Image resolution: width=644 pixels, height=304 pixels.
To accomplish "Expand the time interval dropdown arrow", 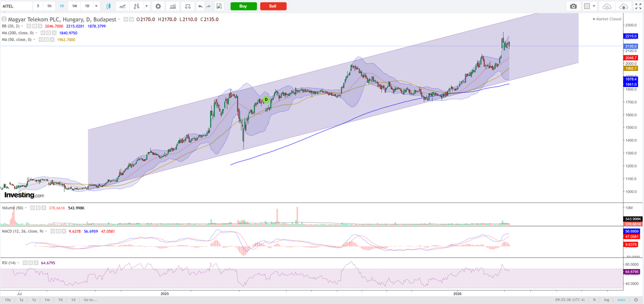I will click(96, 6).
